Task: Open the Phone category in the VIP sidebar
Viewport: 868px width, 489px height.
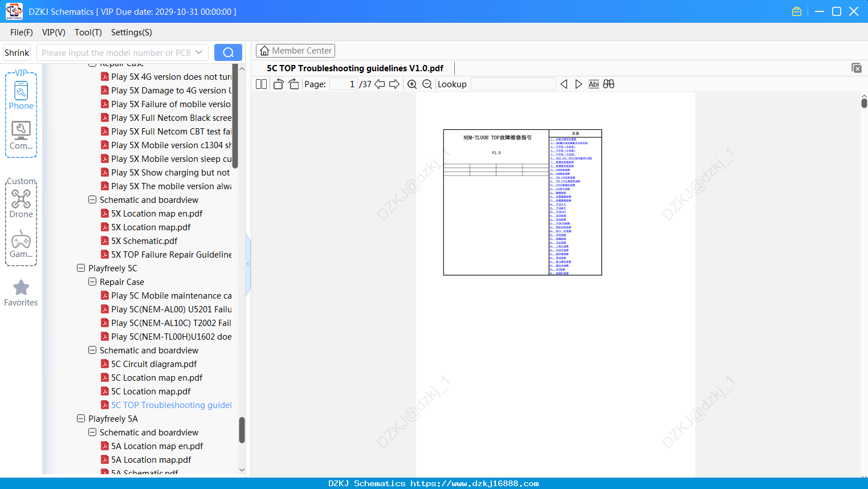Action: click(x=21, y=95)
